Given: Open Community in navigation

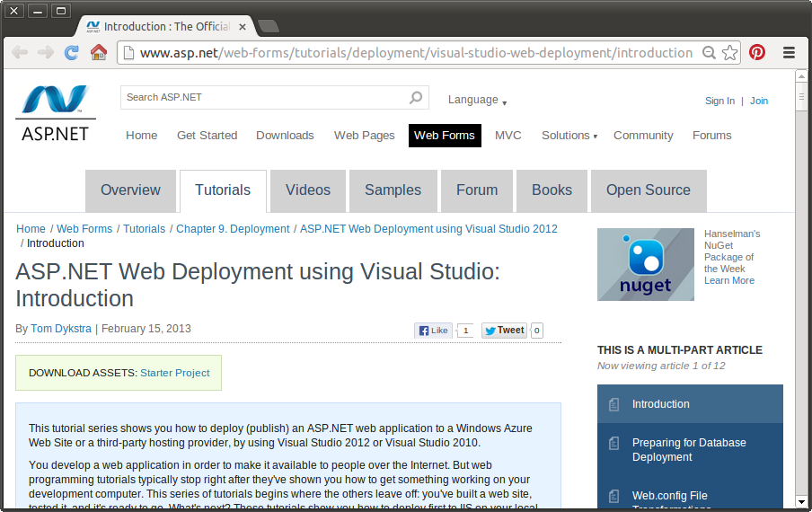Looking at the screenshot, I should (x=643, y=136).
